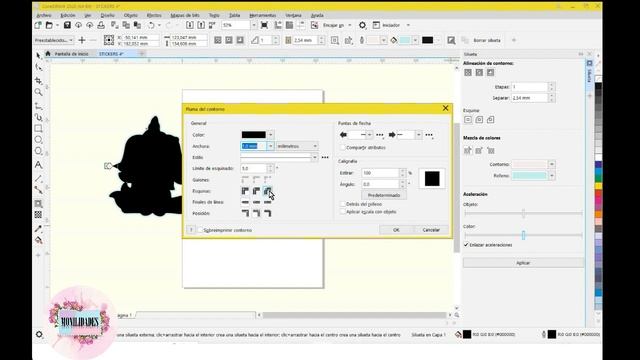The height and width of the screenshot is (360, 640).
Task: Select the Crop tool in the toolbox
Action: (38, 81)
